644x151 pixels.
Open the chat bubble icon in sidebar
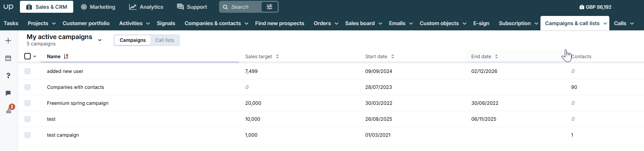tap(8, 93)
